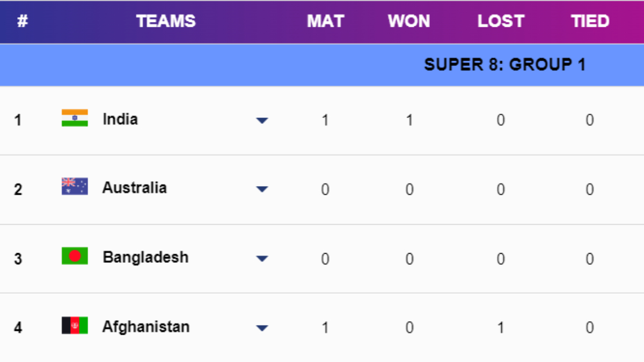This screenshot has height=362, width=644.
Task: Select the Afghanistan team name
Action: [x=146, y=327]
